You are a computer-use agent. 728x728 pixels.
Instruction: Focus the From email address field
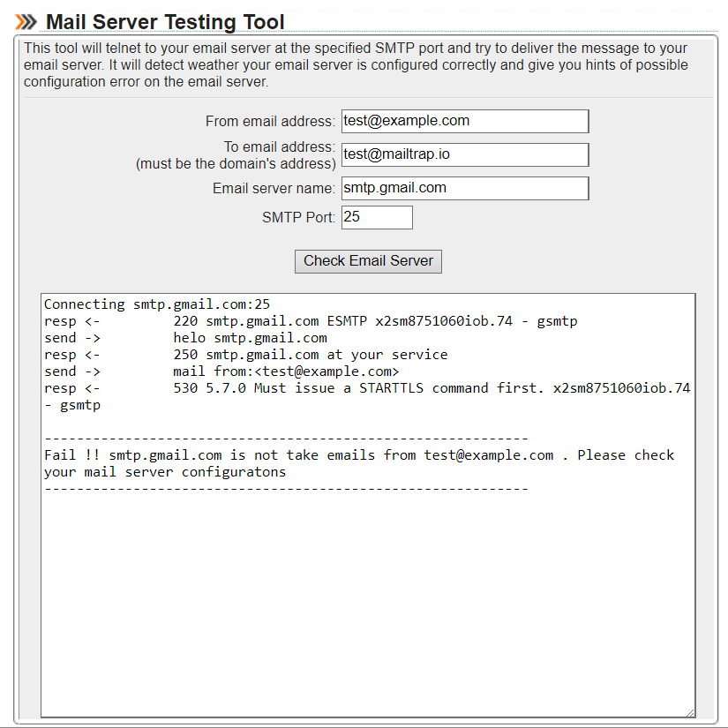465,121
